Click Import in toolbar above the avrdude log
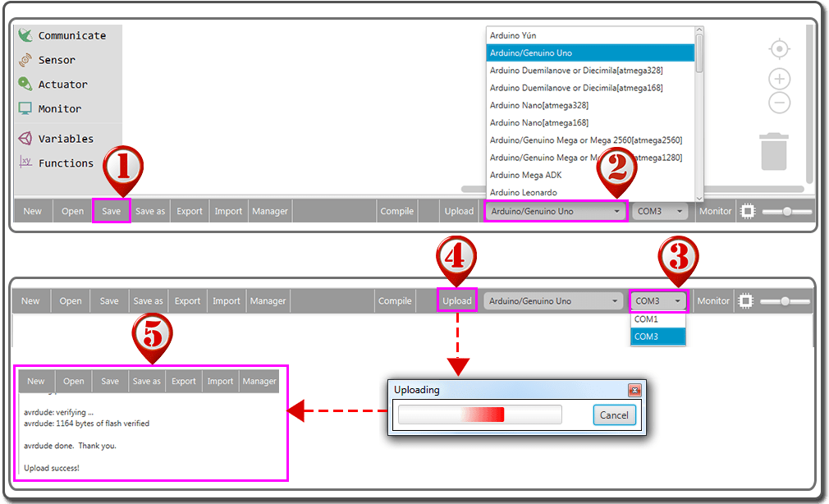Image resolution: width=829 pixels, height=504 pixels. pos(220,382)
